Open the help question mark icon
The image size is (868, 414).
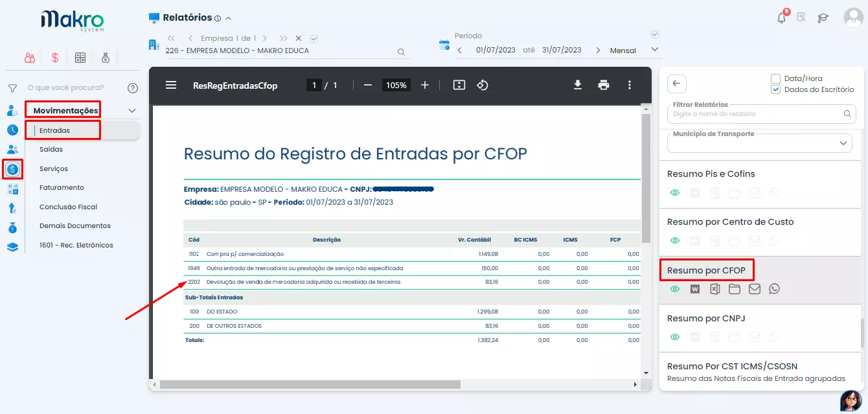point(133,88)
